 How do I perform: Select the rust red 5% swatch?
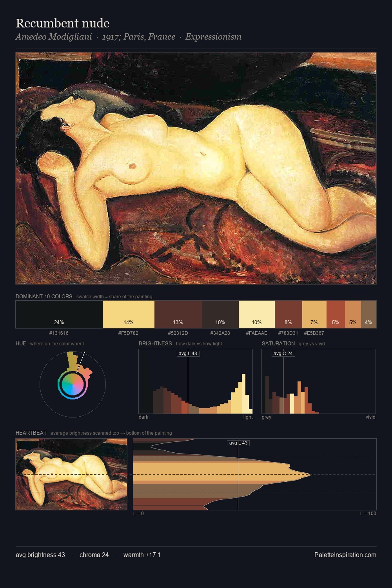pyautogui.click(x=336, y=314)
